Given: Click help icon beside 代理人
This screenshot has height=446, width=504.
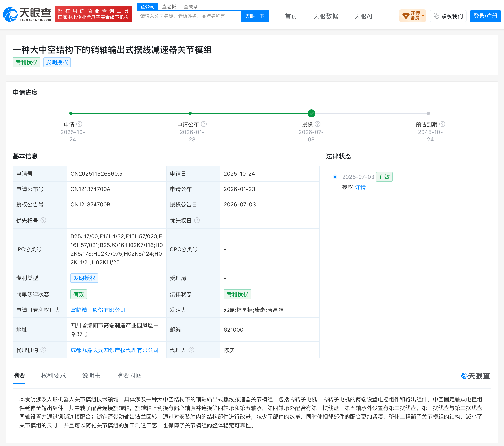Looking at the screenshot, I should pos(192,350).
